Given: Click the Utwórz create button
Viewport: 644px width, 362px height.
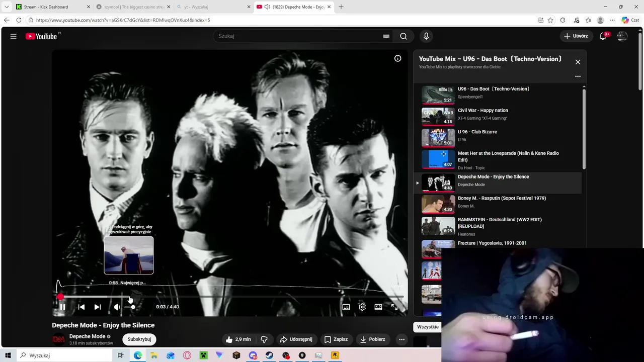Looking at the screenshot, I should point(576,36).
